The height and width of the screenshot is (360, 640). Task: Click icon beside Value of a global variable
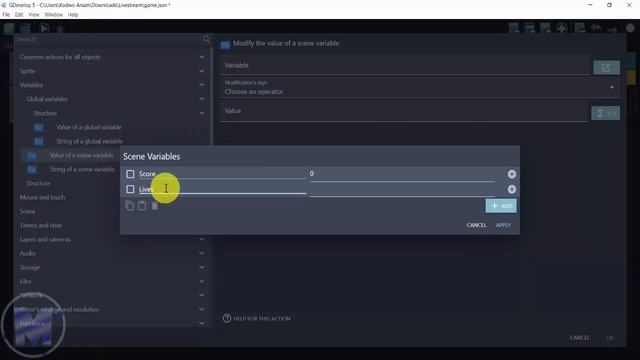point(39,127)
